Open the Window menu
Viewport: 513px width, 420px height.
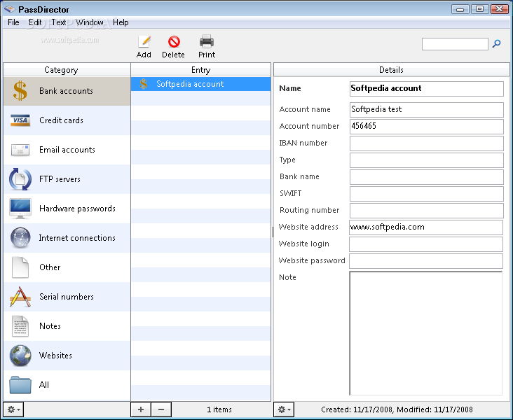[89, 22]
